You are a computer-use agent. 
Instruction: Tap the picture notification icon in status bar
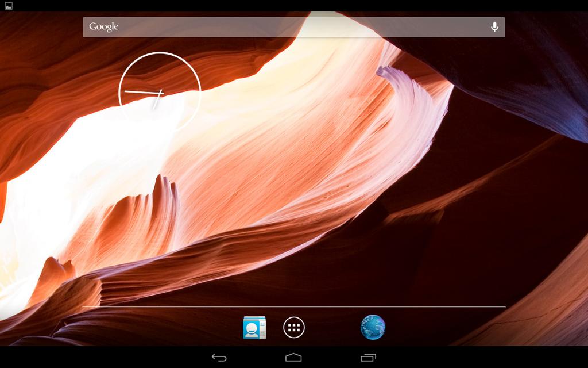pyautogui.click(x=9, y=6)
